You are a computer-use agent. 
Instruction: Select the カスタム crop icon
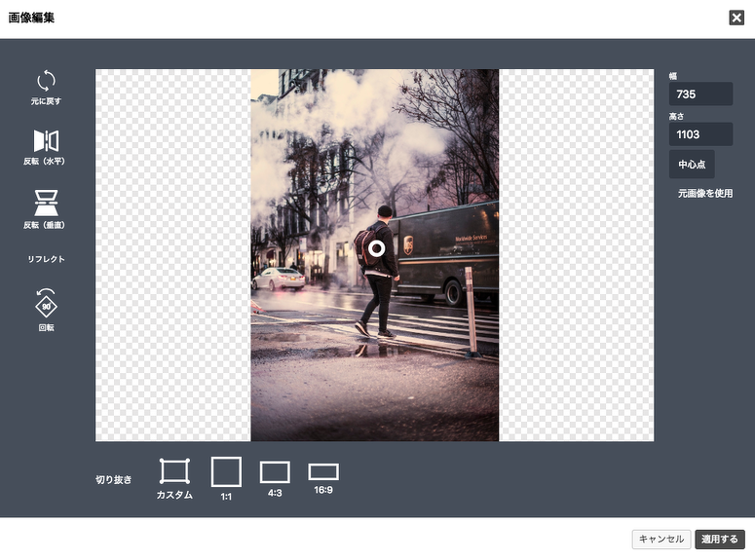click(174, 472)
